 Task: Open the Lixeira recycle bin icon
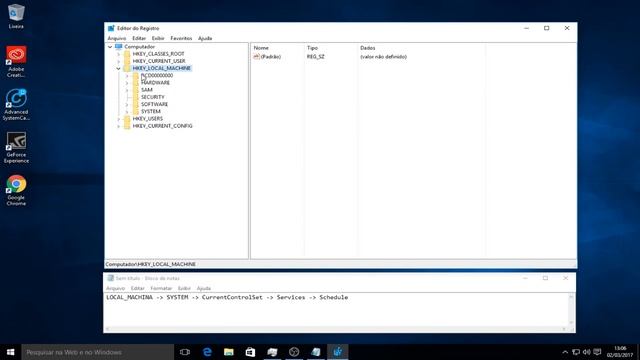(16, 16)
